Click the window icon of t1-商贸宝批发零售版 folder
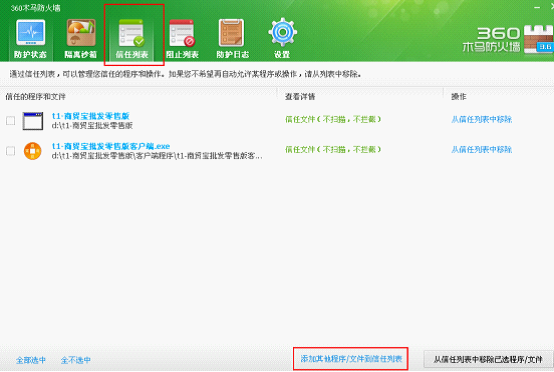 pyautogui.click(x=33, y=121)
